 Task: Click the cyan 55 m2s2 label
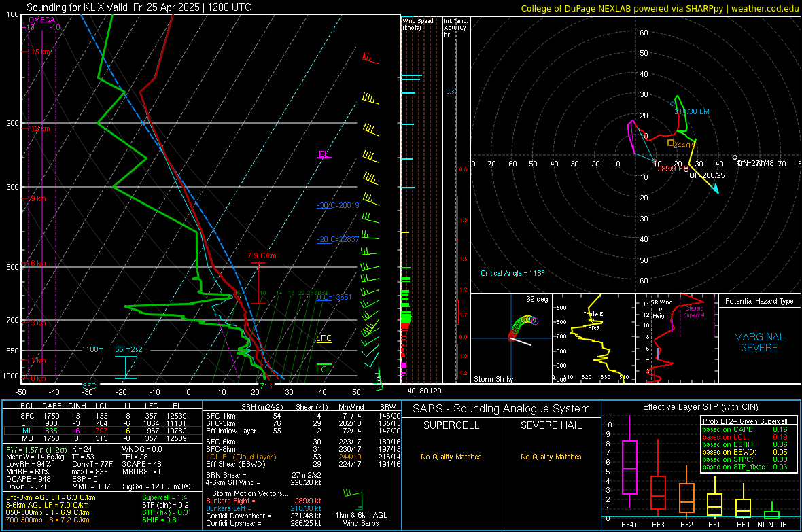(x=129, y=349)
